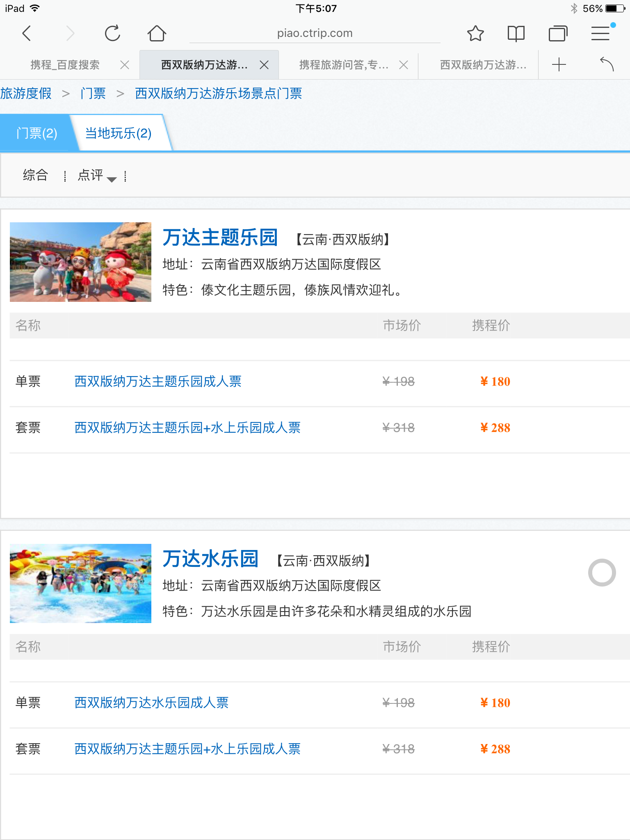This screenshot has width=630, height=840.
Task: Open the 点评 sort dropdown
Action: (97, 175)
